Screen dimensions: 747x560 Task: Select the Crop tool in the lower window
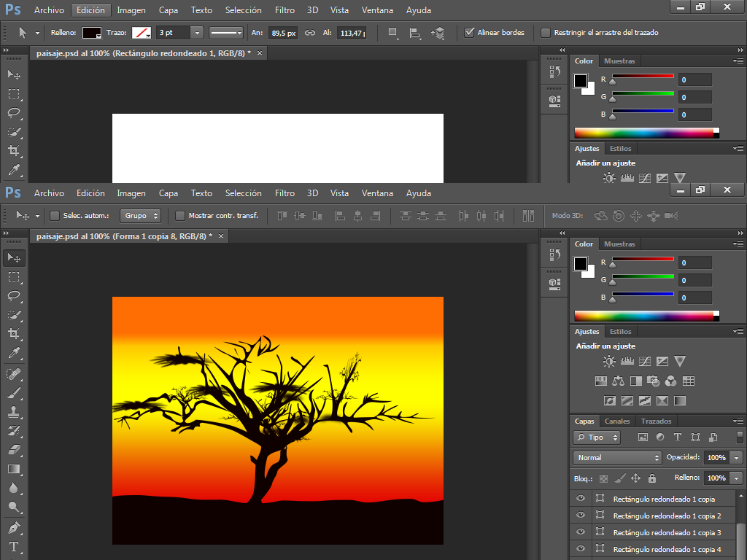[x=14, y=334]
